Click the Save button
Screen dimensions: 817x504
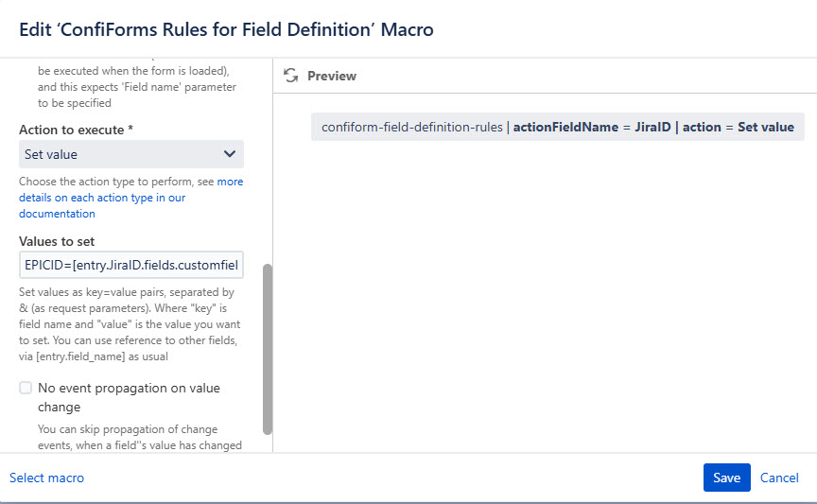(x=726, y=478)
